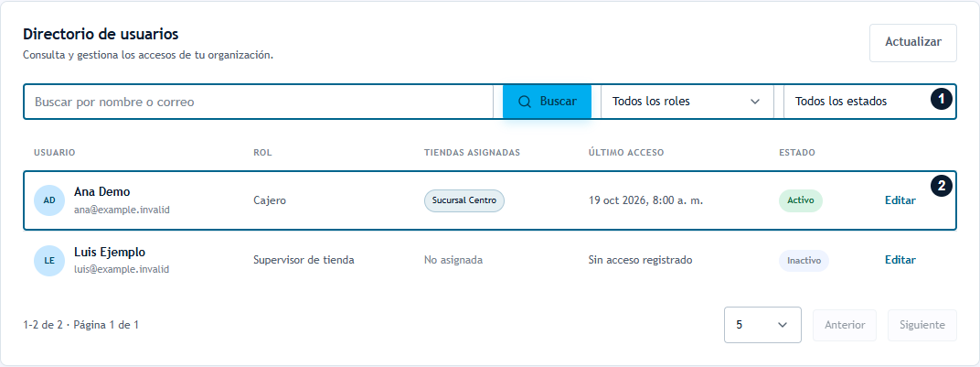The image size is (980, 367).
Task: Click the green Activo status badge
Action: 801,200
